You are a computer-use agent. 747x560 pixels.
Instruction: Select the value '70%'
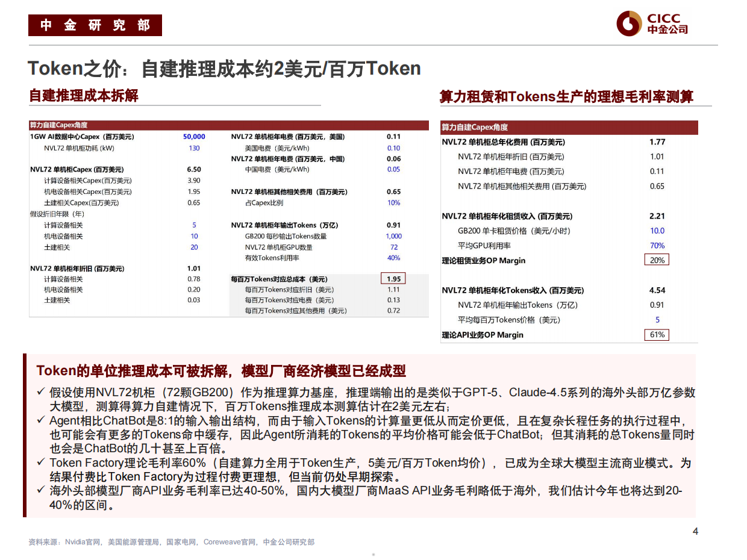click(x=657, y=246)
